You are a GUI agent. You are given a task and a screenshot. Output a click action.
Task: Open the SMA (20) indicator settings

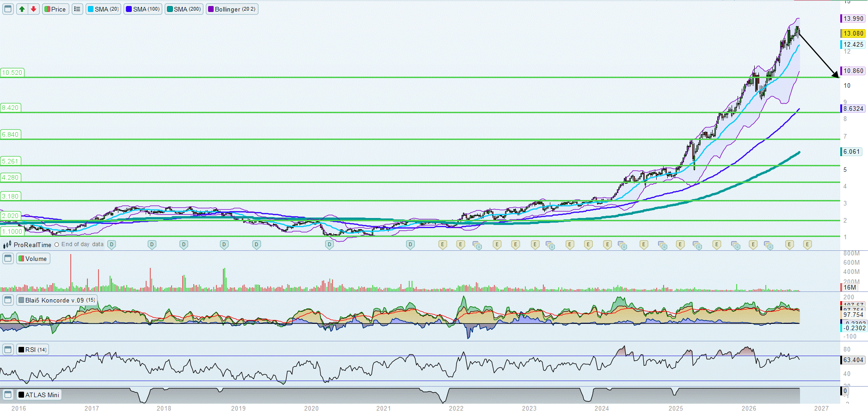104,9
